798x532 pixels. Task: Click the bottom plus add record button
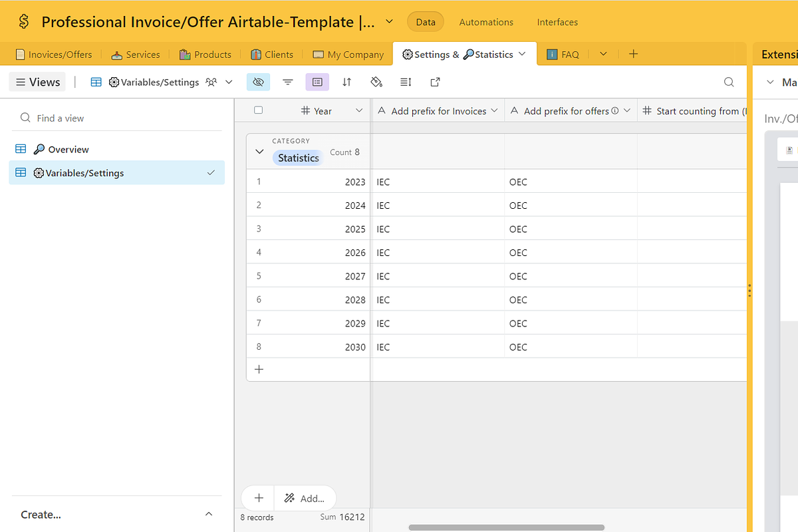[259, 497]
